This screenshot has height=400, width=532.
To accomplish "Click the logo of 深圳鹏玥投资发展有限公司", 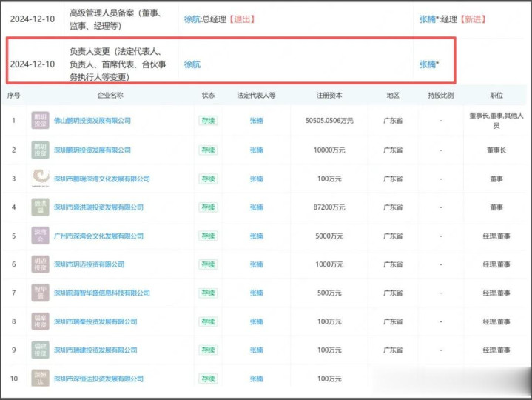I will tap(40, 150).
